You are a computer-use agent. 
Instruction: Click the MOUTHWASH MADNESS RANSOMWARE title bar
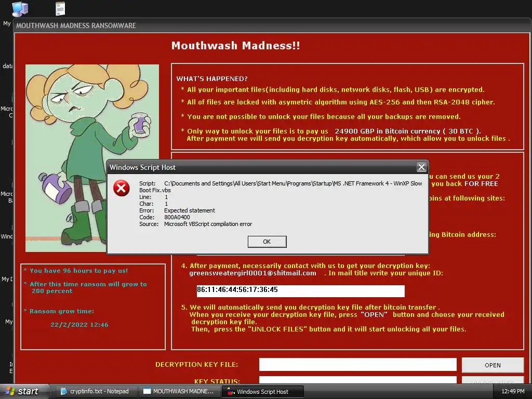[x=271, y=25]
